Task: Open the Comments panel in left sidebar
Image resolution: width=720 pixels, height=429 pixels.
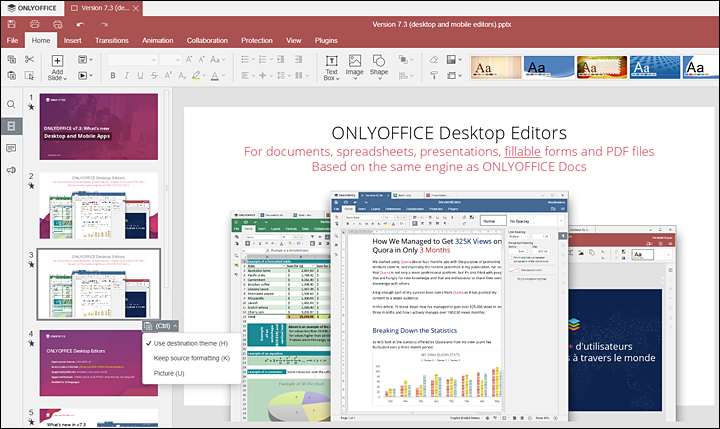Action: (11, 148)
